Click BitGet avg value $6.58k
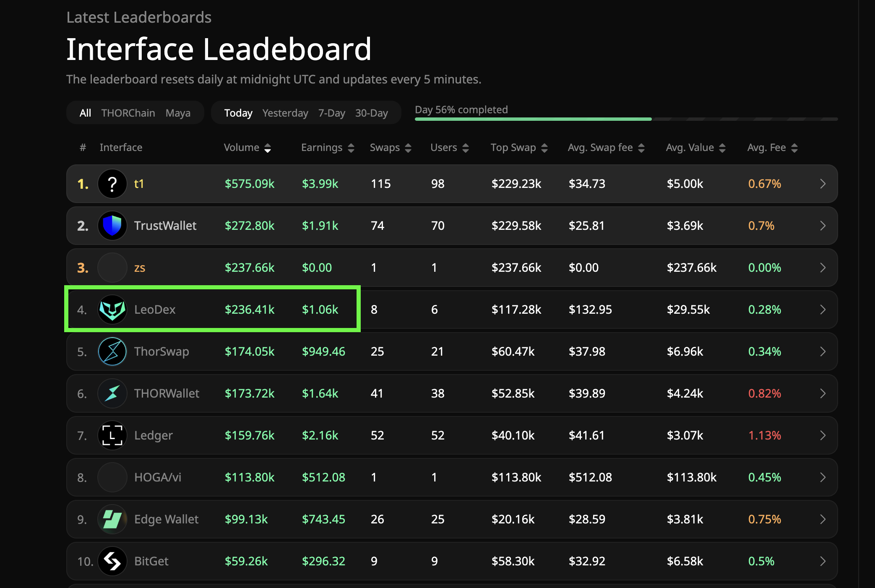Image resolution: width=875 pixels, height=588 pixels. pos(685,561)
